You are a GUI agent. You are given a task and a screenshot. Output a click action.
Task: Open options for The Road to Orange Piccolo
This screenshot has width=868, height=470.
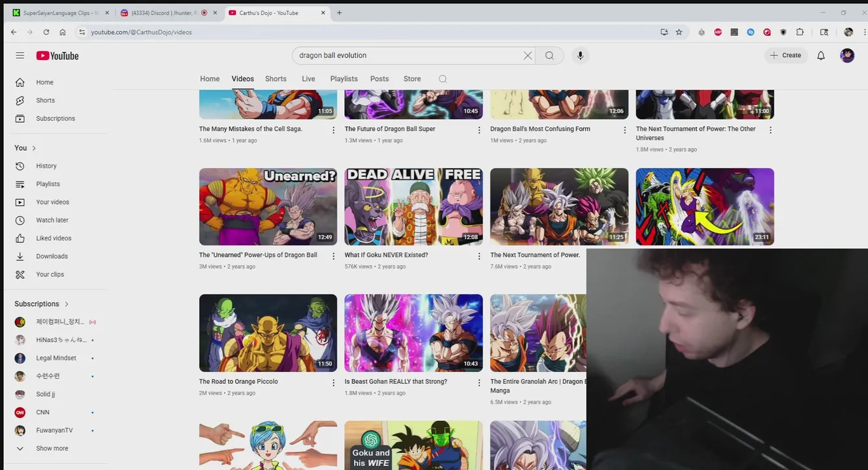tap(333, 383)
